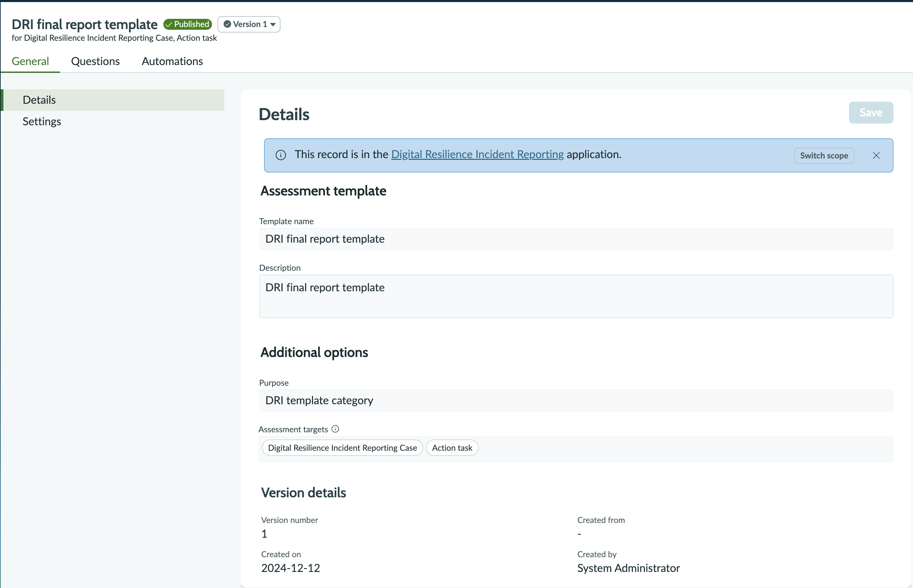Open Settings in the sidebar
Screen dimensions: 913x588
[x=113, y=122]
